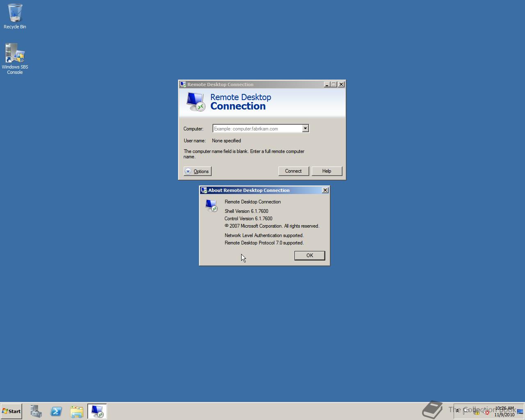
Task: Click the monitor logo in the connection banner
Action: click(196, 102)
